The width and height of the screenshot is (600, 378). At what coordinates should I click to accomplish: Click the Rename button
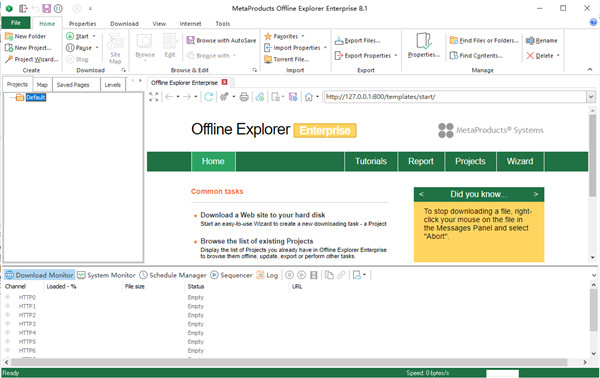tap(541, 40)
